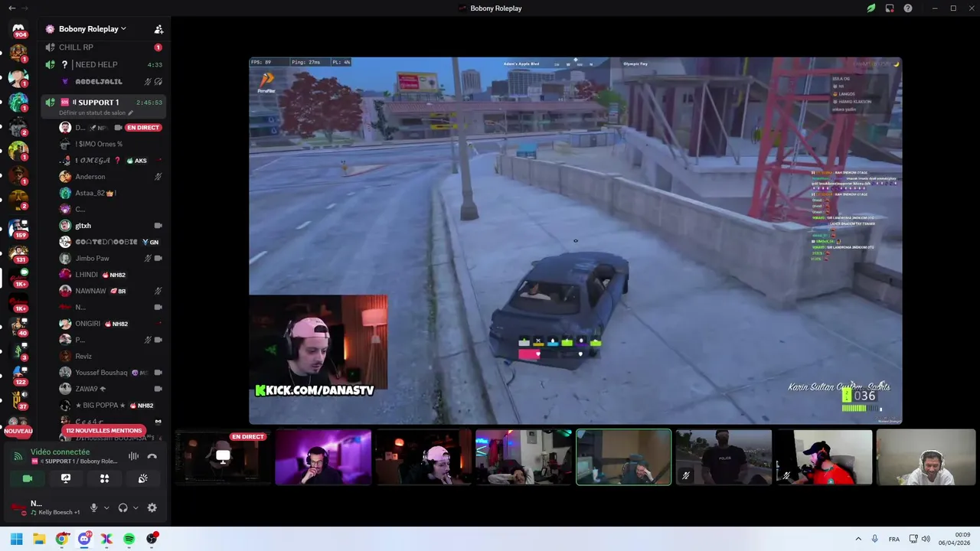Open Discord help question-mark icon

pyautogui.click(x=908, y=8)
